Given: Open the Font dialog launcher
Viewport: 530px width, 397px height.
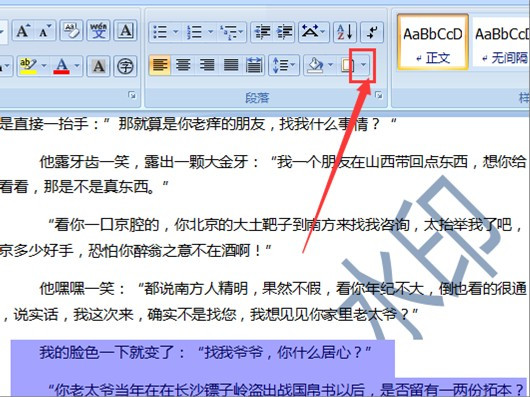Looking at the screenshot, I should coord(132,96).
